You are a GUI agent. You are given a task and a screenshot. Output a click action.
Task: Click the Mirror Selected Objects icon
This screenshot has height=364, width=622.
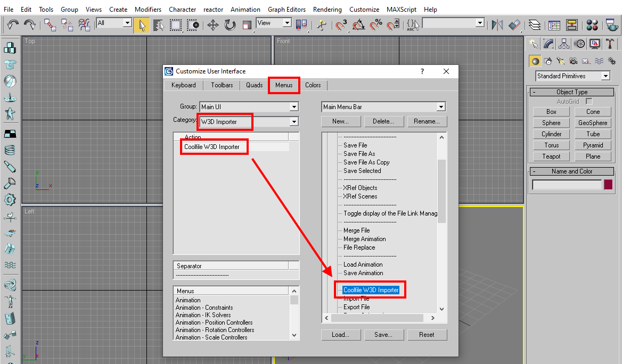point(497,25)
